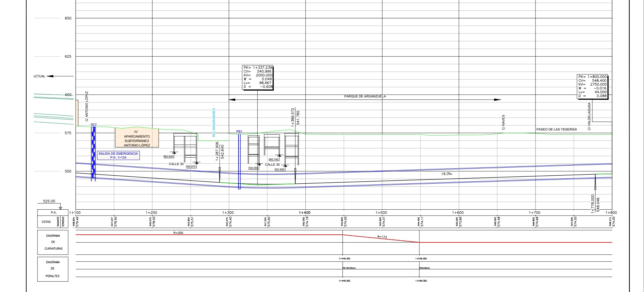Image resolution: width=644 pixels, height=292 pixels.
Task: Click the PARQUE DE ARGANZUELA label
Action: [365, 96]
